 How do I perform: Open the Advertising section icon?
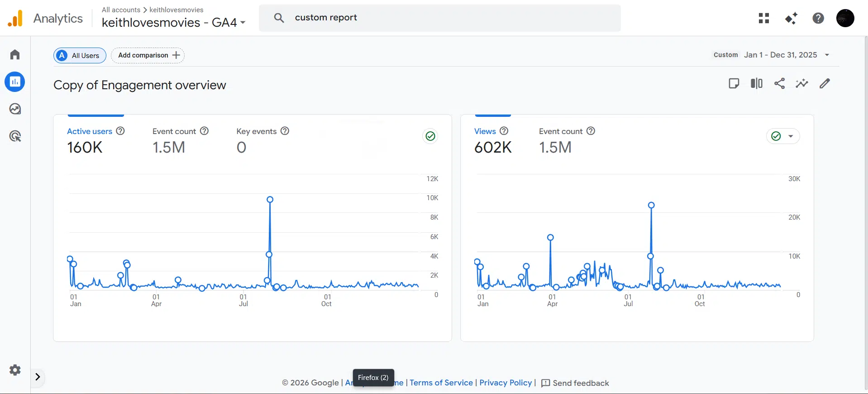15,136
